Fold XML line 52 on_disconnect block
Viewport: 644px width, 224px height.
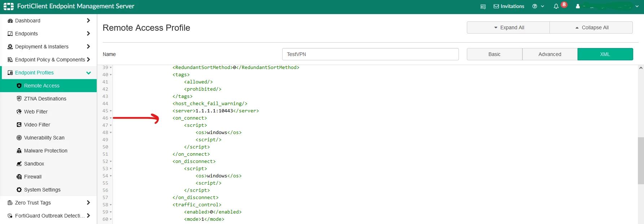(x=111, y=161)
